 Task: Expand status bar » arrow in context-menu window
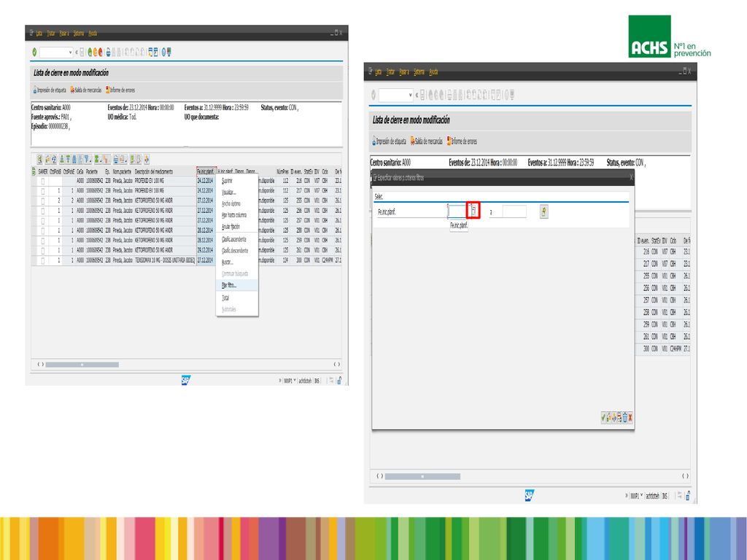[280, 381]
